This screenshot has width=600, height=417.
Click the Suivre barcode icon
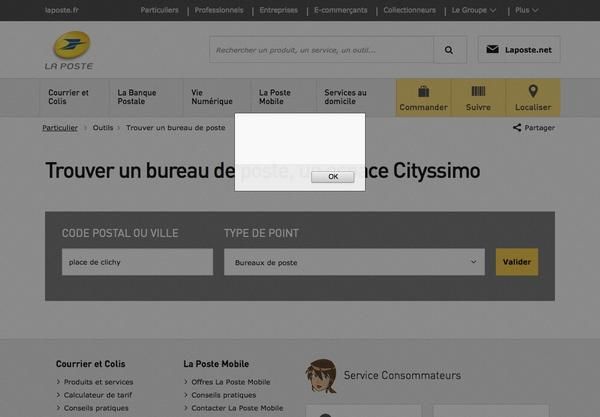coord(478,91)
